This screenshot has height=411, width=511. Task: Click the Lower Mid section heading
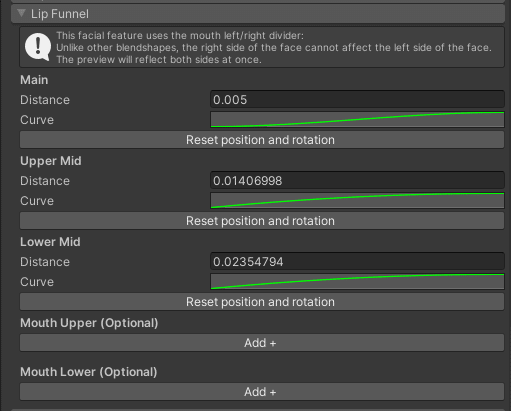click(x=50, y=242)
